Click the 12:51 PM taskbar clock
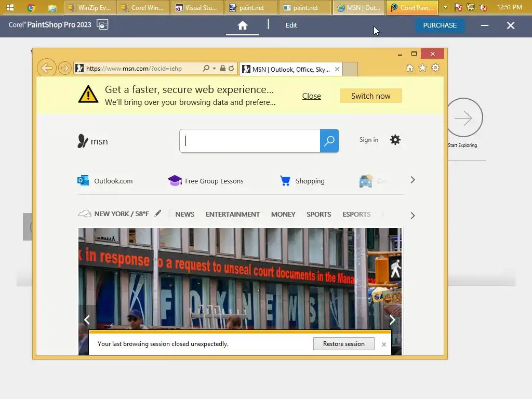 click(x=510, y=7)
